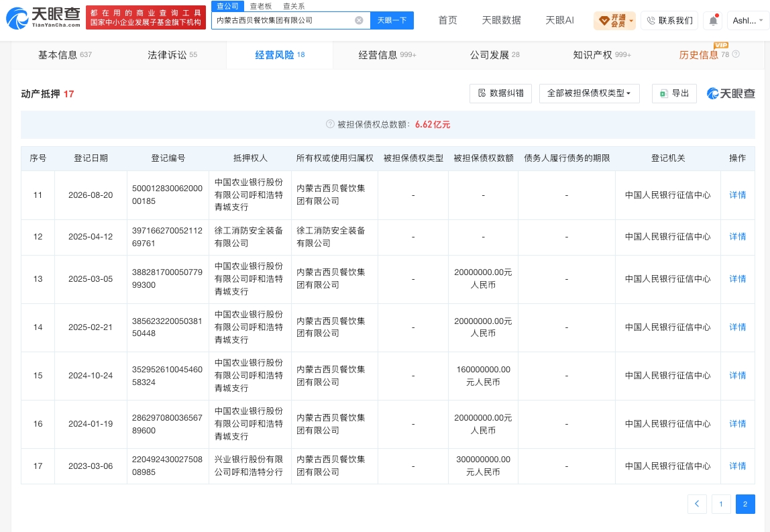Switch to the 查关系 search tab
This screenshot has width=770, height=532.
pos(294,7)
